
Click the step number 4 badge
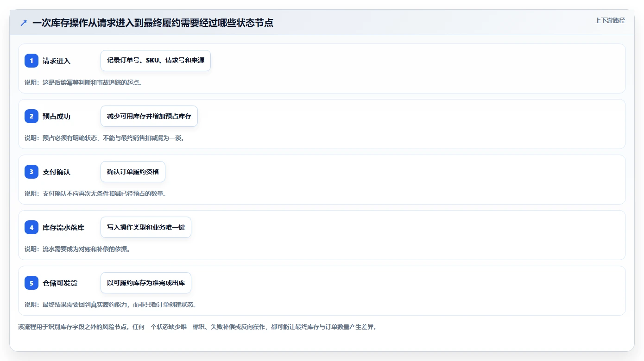pyautogui.click(x=32, y=227)
